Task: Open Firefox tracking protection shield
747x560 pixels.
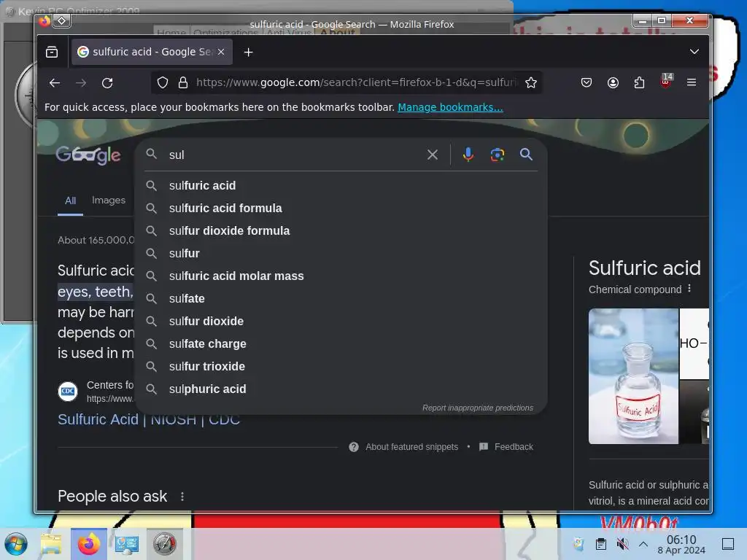Action: point(163,83)
